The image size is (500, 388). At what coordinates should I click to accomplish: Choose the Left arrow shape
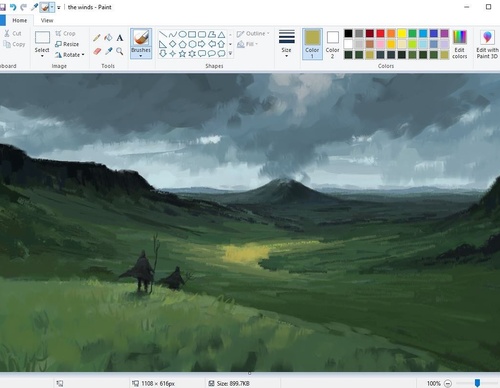(212, 44)
